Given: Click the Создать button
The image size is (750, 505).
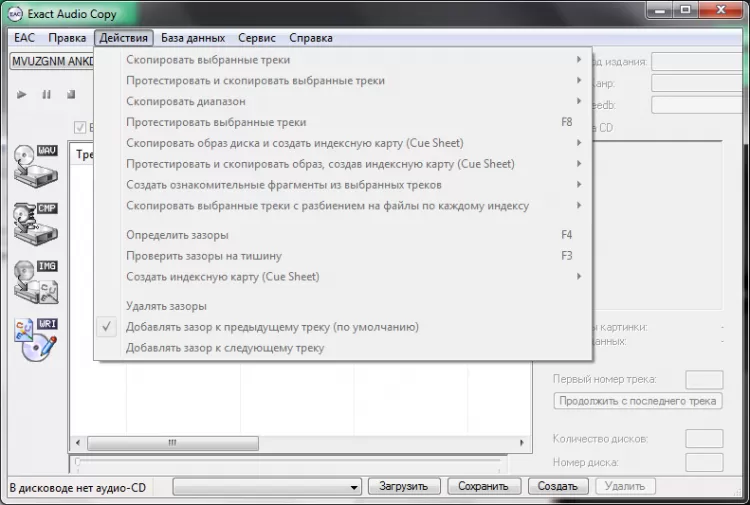Looking at the screenshot, I should click(558, 486).
